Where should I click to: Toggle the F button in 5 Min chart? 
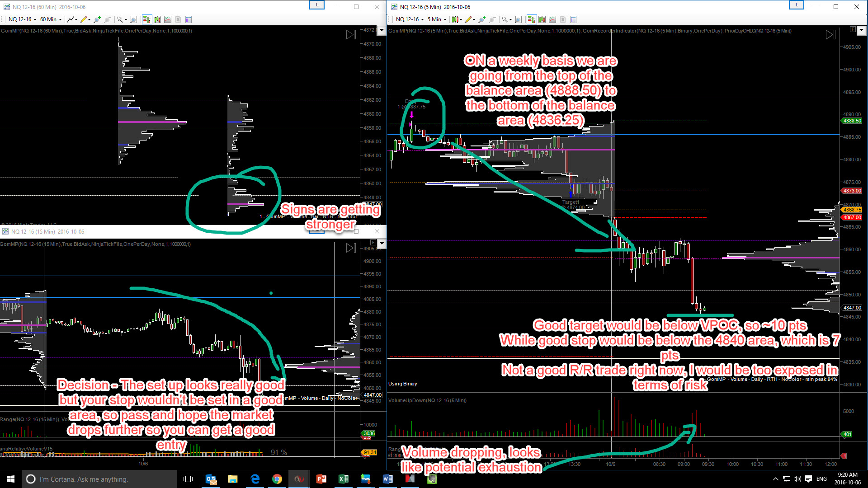pos(852,29)
